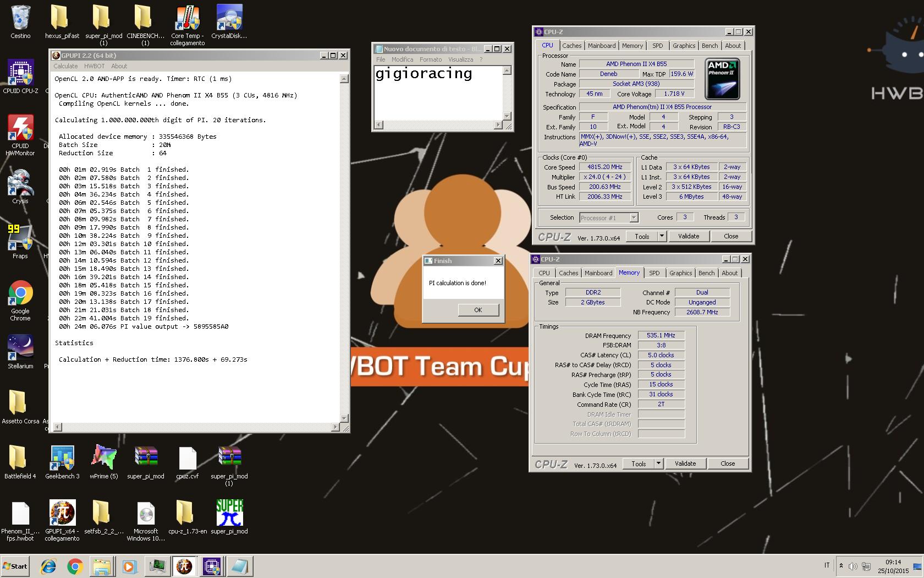The image size is (924, 578).
Task: Click the IT language indicator
Action: 827,565
